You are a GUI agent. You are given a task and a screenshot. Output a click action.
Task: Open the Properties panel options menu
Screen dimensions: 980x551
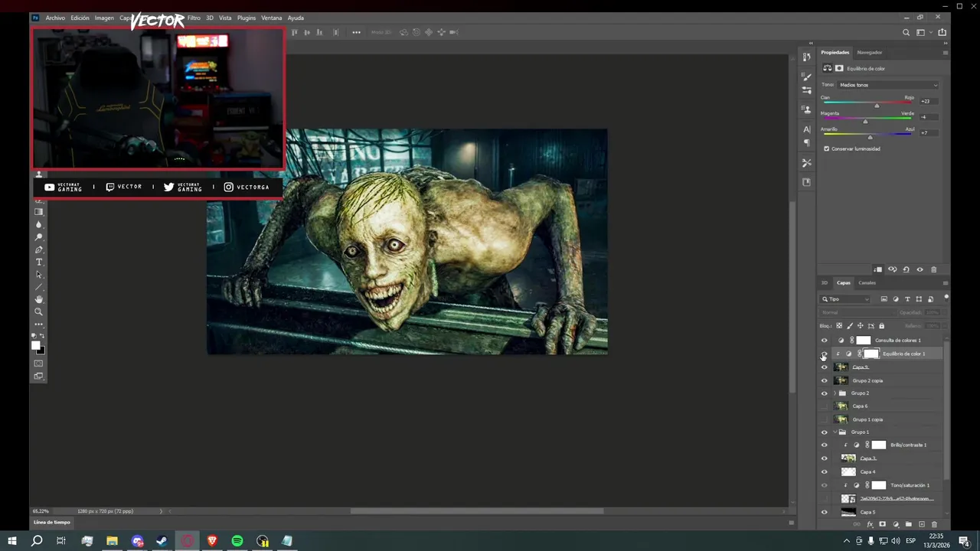point(945,53)
